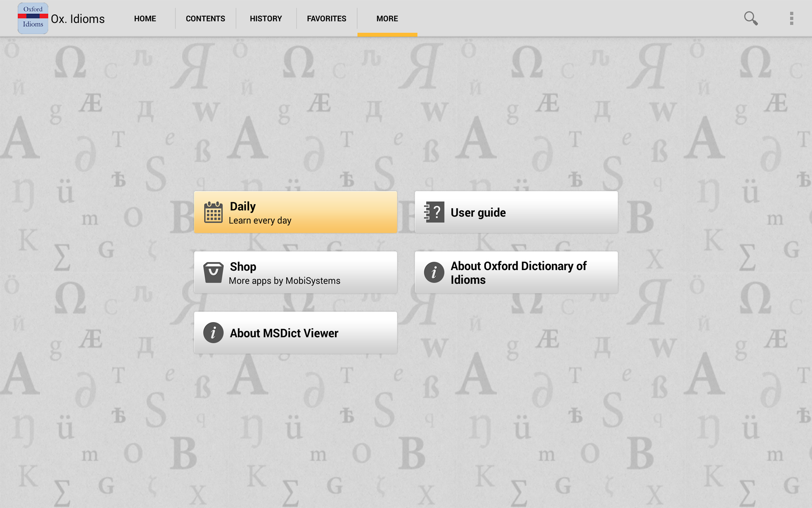This screenshot has width=812, height=508.
Task: Click the calendar icon on Daily
Action: [213, 212]
